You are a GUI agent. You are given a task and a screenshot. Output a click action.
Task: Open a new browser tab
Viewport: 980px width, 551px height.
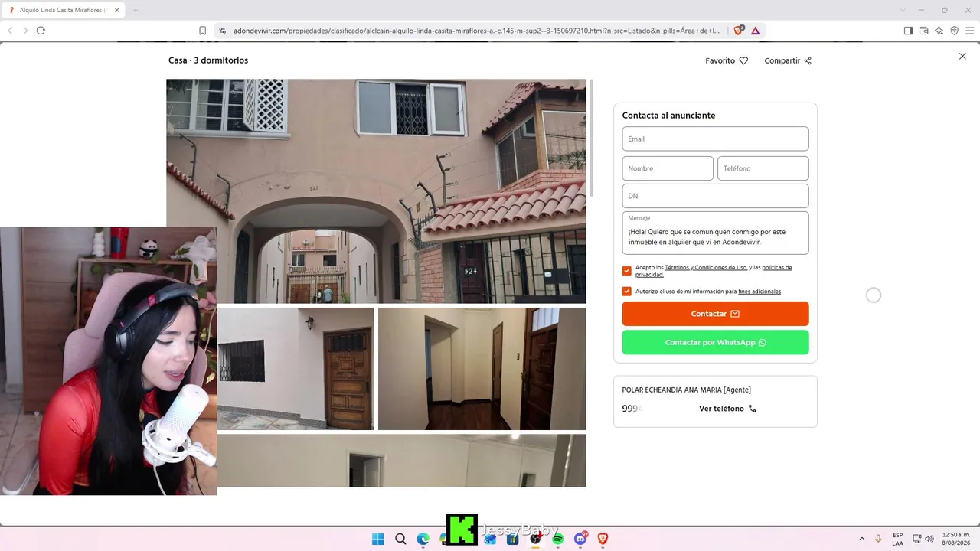pyautogui.click(x=136, y=10)
